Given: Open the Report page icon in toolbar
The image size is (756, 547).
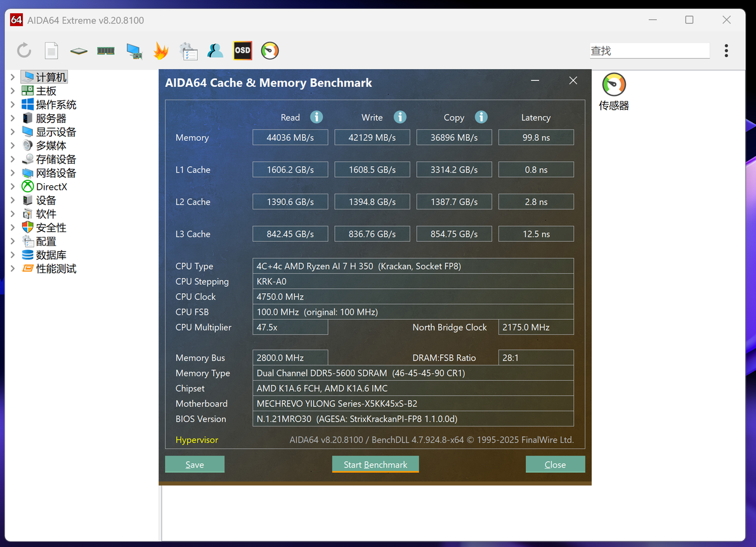Looking at the screenshot, I should (51, 51).
